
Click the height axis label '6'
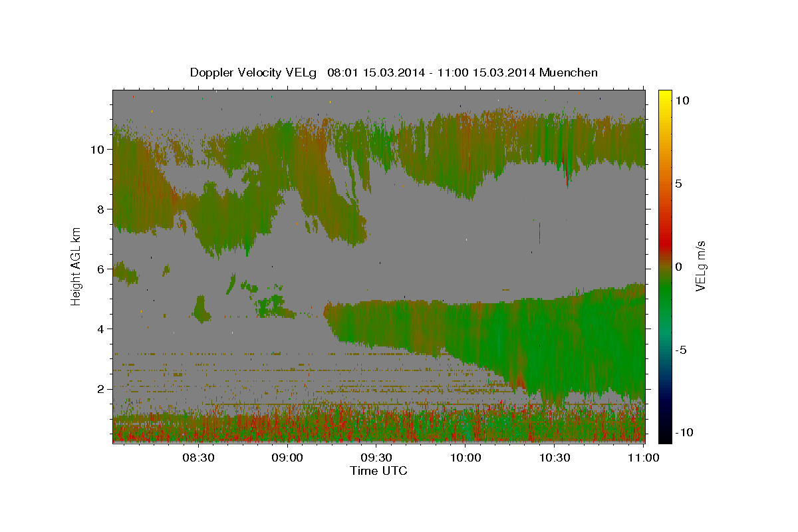pyautogui.click(x=100, y=269)
